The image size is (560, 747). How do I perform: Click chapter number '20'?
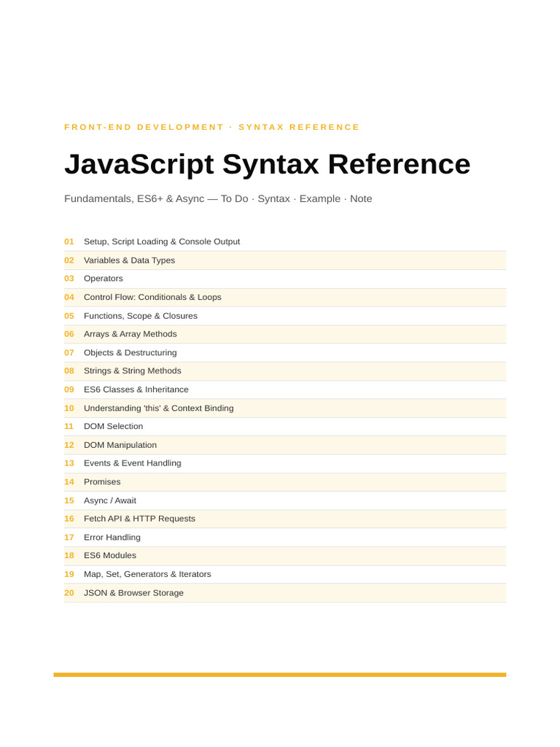[x=69, y=593]
